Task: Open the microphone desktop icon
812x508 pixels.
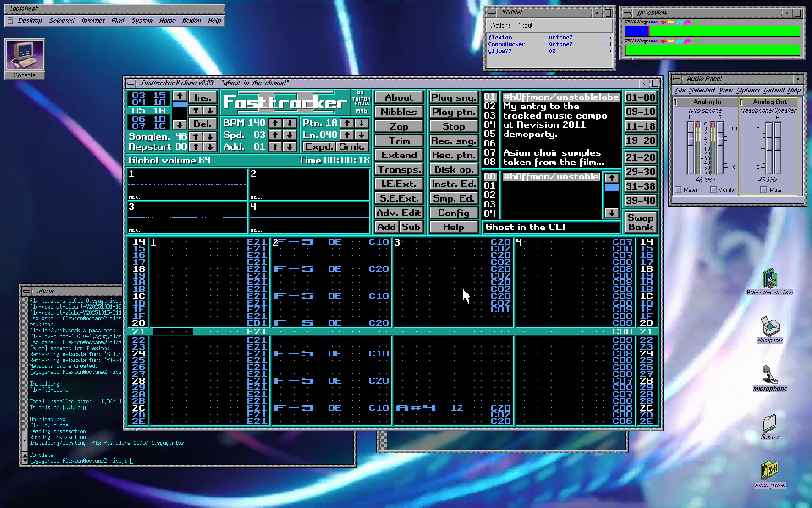Action: (770, 378)
